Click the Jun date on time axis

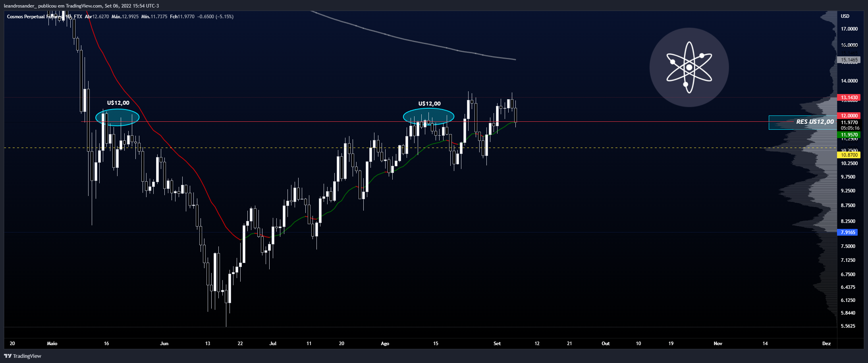click(x=164, y=344)
